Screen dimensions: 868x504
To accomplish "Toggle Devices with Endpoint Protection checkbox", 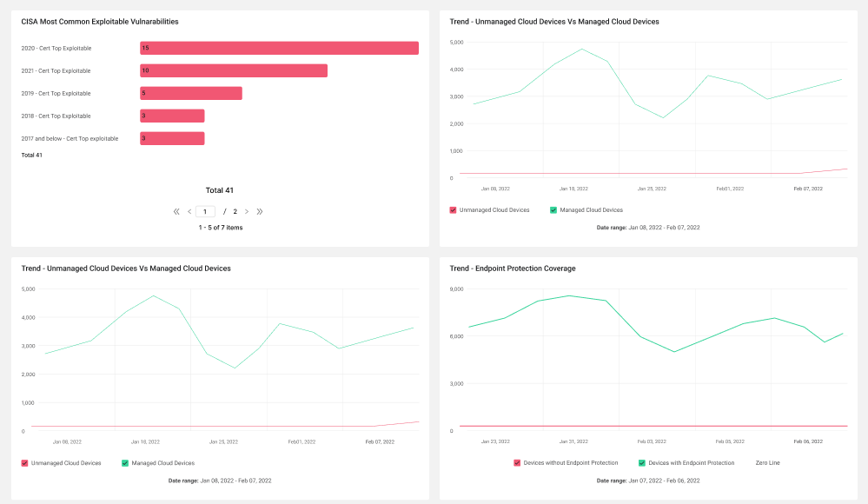I will coord(642,463).
